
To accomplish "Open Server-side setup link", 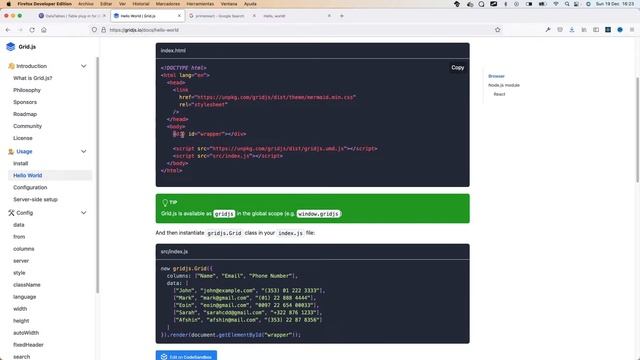I will (35, 200).
